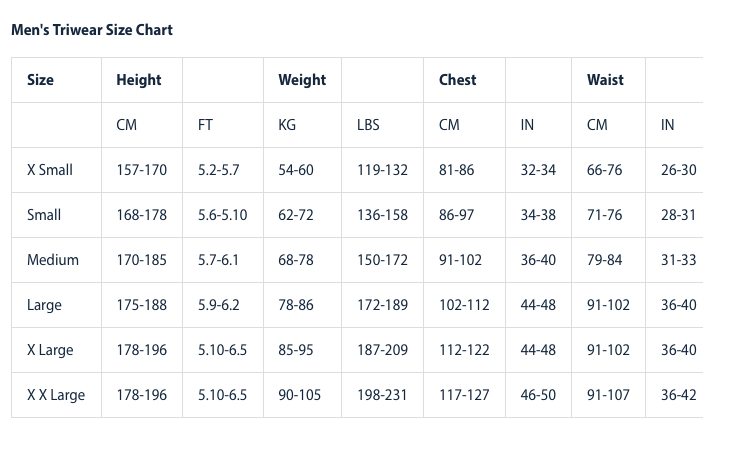
Task: Click the Waist column header
Action: 605,79
